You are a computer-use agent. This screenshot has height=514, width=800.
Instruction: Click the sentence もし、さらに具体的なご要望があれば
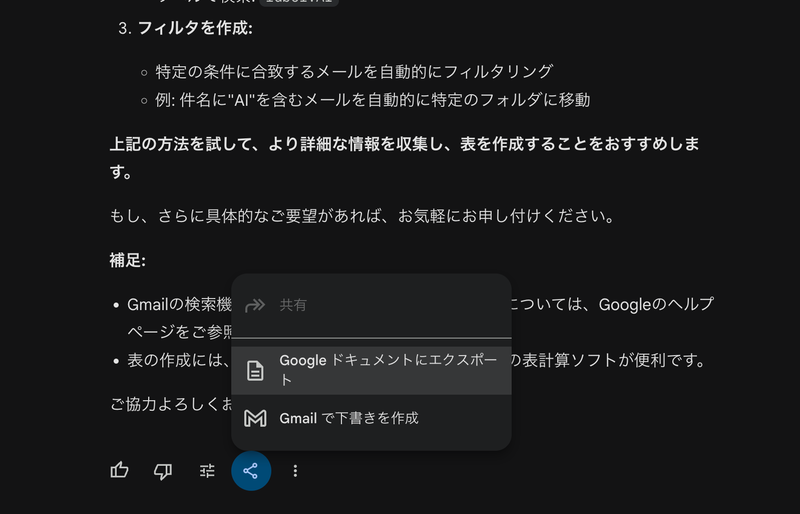360,216
